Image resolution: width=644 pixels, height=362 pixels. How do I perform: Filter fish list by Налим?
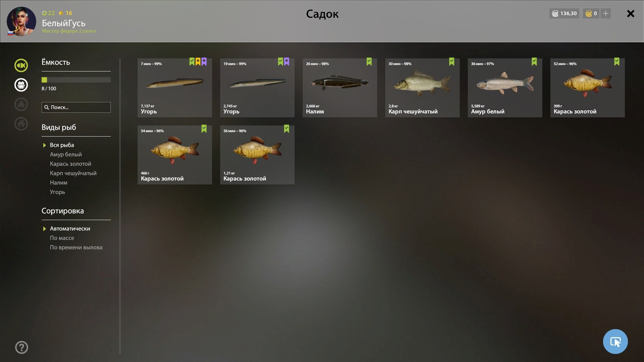(59, 183)
